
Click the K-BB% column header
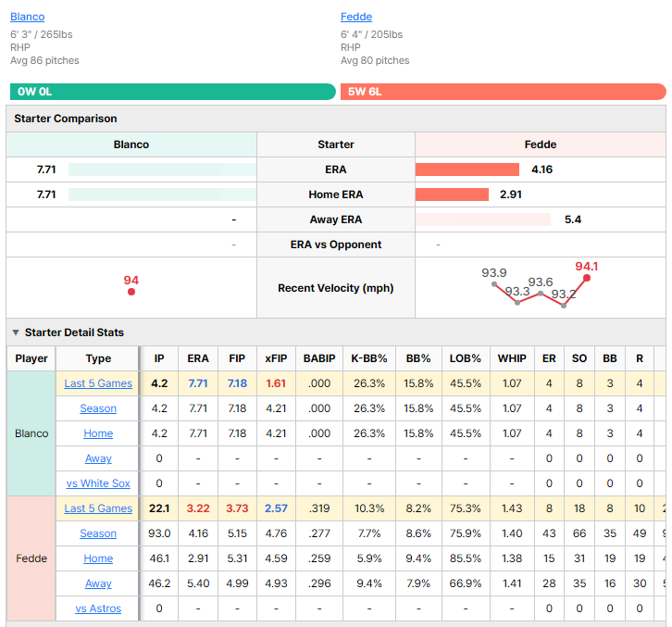[x=369, y=358]
